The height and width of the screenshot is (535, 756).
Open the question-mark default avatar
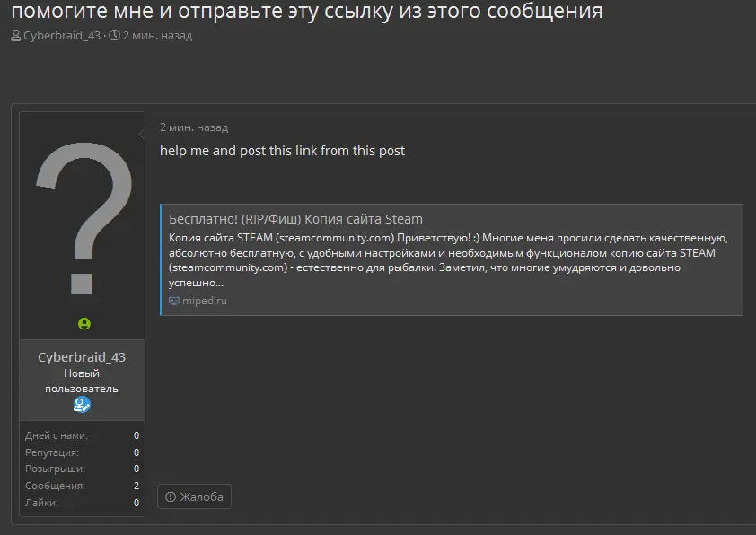[x=84, y=218]
